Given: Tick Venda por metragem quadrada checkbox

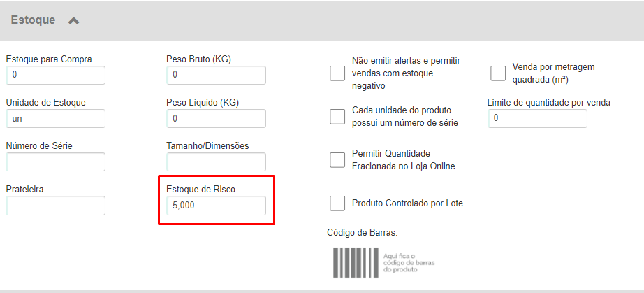Looking at the screenshot, I should point(498,73).
